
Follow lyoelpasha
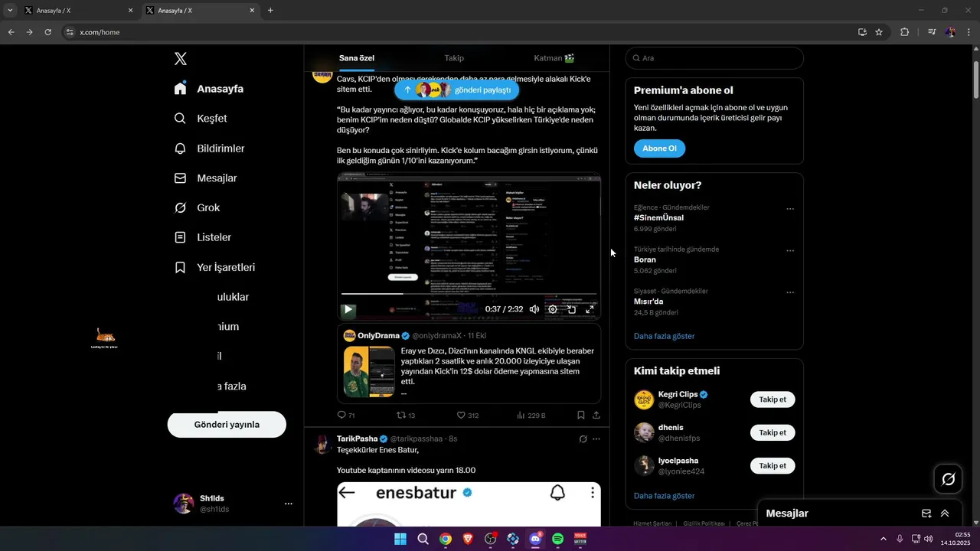tap(773, 465)
